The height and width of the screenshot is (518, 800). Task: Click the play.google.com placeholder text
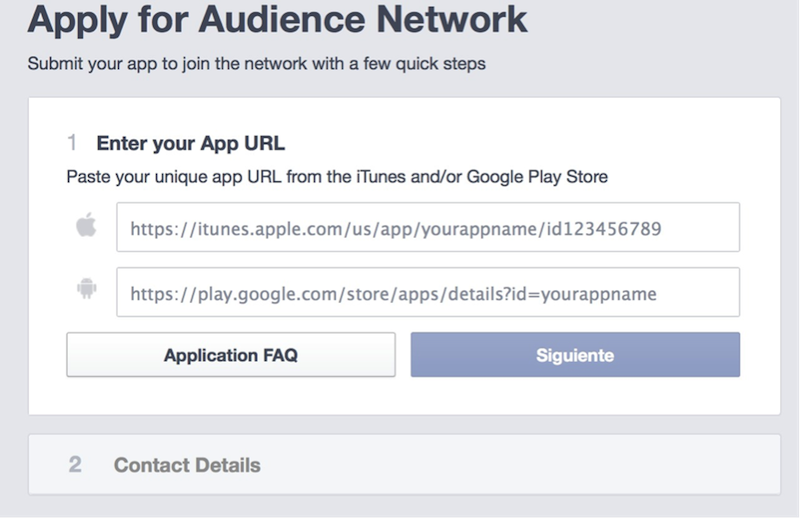pos(393,293)
